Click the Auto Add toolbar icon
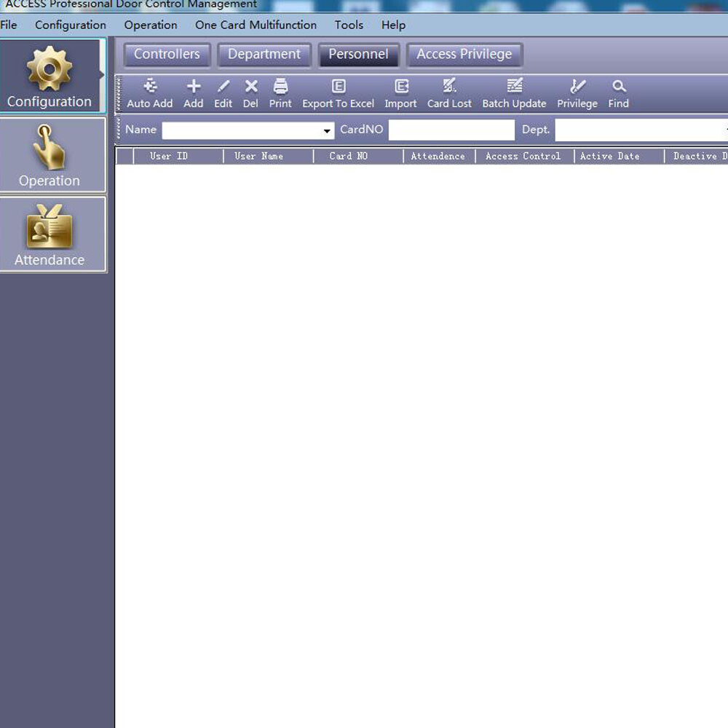The height and width of the screenshot is (728, 728). [150, 87]
